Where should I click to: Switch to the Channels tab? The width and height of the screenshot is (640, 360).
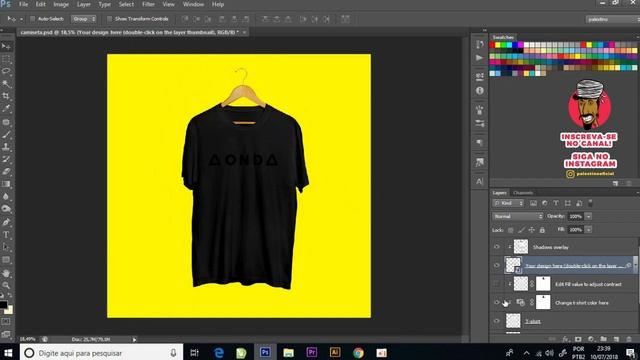[x=523, y=193]
